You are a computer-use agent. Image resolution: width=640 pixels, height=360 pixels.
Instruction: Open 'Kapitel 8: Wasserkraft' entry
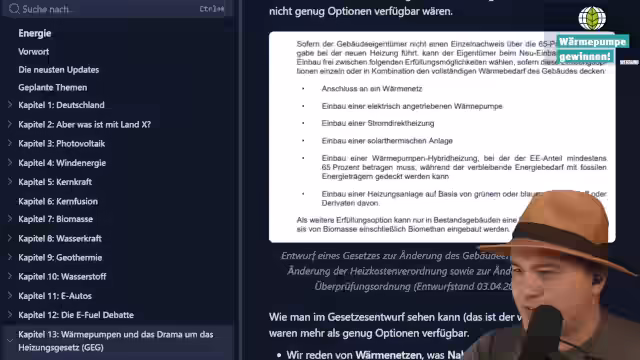60,238
